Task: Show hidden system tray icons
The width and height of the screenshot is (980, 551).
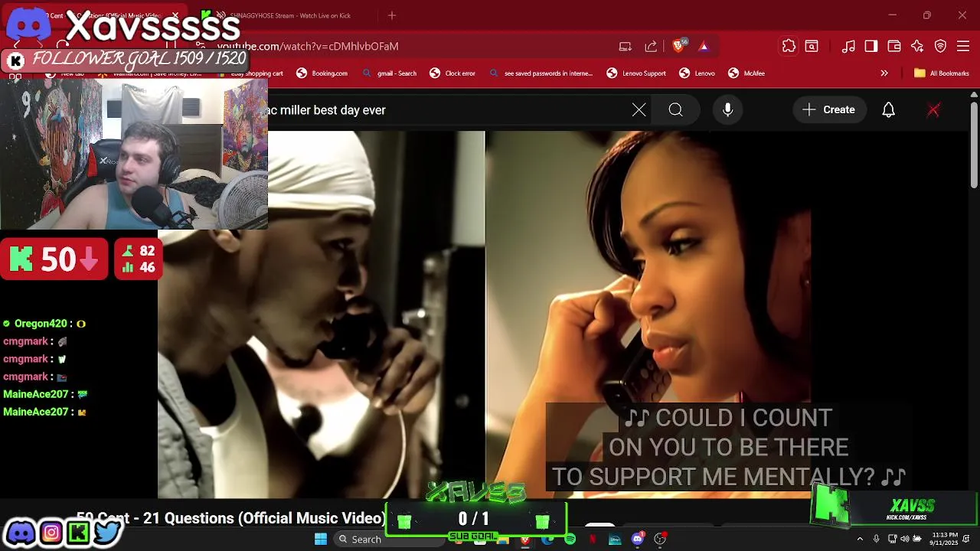Action: (x=860, y=539)
